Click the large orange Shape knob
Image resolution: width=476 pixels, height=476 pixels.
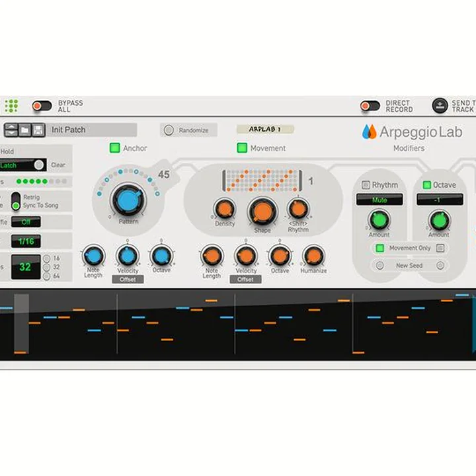262,211
